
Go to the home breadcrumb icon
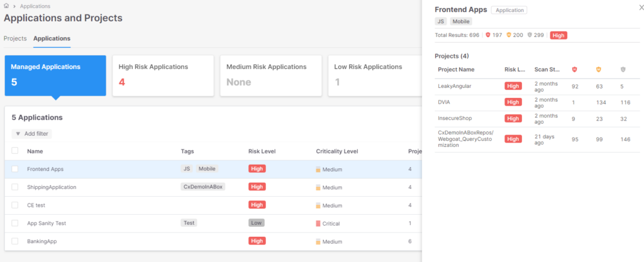(6, 6)
